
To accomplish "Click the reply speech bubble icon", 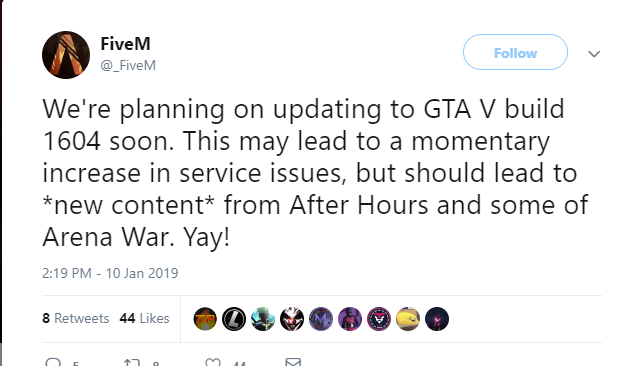I will pyautogui.click(x=53, y=362).
